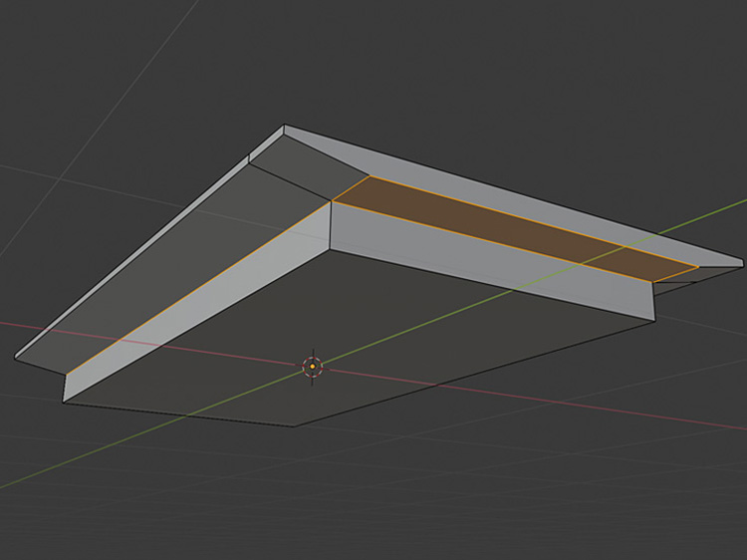Click the far left tip vertex of mesh
Screen dimensions: 747x560
point(16,356)
